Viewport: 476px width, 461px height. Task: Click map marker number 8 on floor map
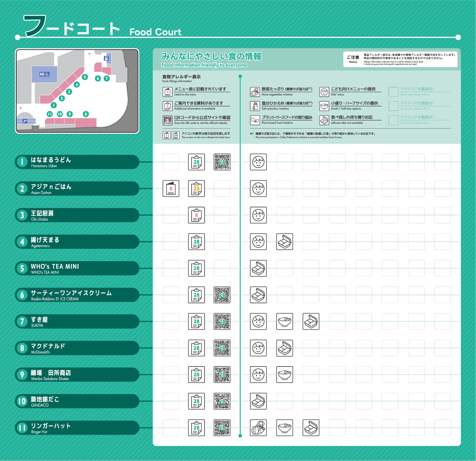tap(86, 114)
